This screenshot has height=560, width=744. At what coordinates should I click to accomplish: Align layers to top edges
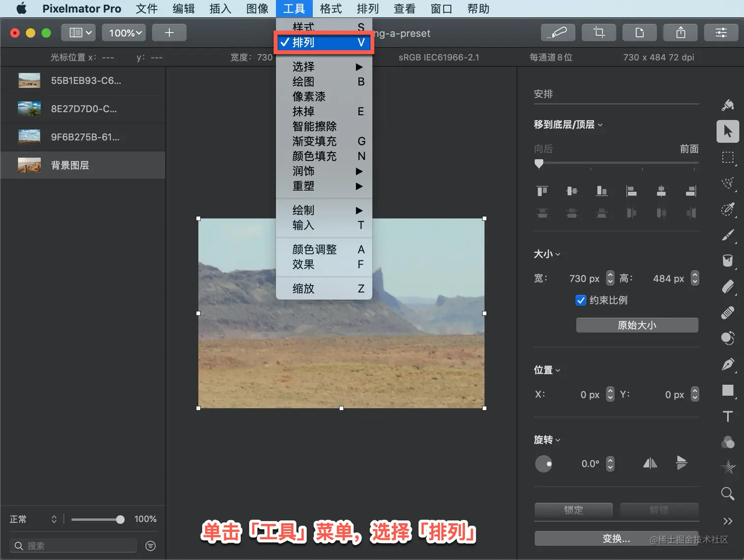click(542, 190)
